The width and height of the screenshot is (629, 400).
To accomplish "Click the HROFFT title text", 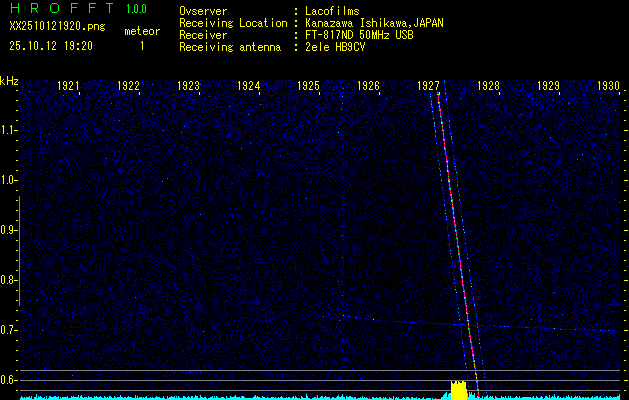I will pyautogui.click(x=60, y=9).
